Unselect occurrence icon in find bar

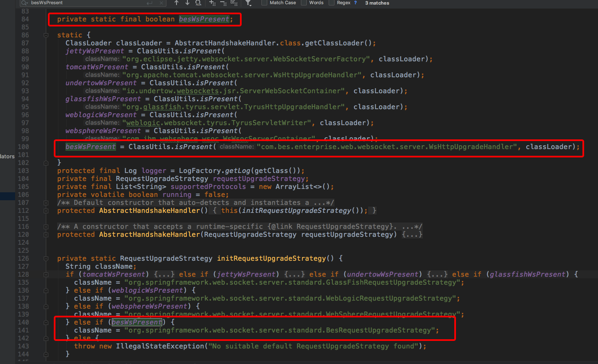click(x=224, y=3)
